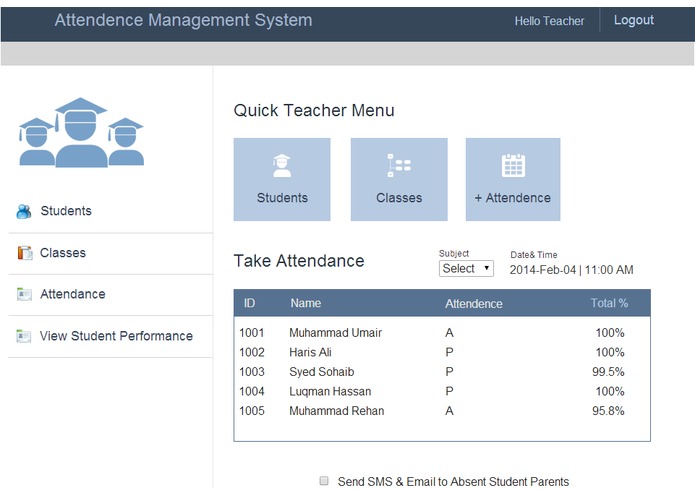Click 100% total for Muhammad Umair
This screenshot has height=494, width=695.
pyautogui.click(x=610, y=333)
